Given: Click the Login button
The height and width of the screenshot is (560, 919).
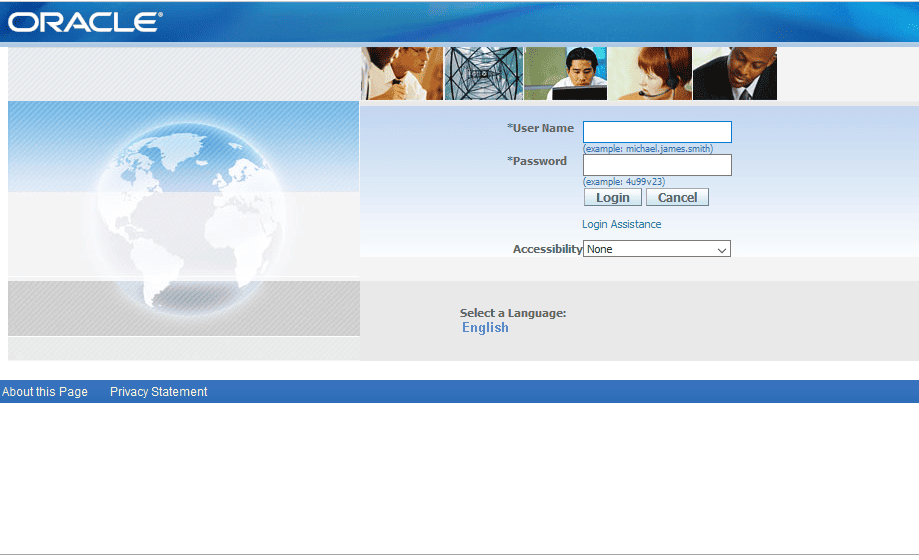Looking at the screenshot, I should (612, 197).
